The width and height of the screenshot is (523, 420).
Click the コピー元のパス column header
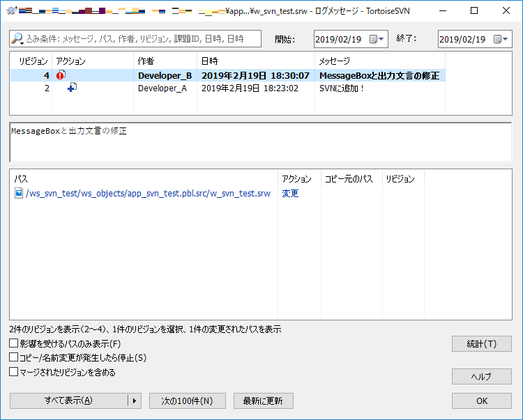tap(349, 179)
